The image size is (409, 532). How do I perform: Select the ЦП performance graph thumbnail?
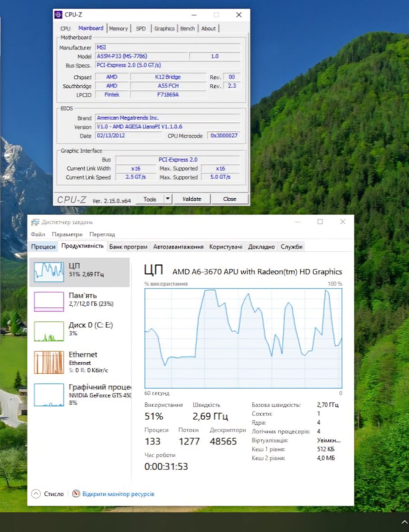tap(49, 272)
